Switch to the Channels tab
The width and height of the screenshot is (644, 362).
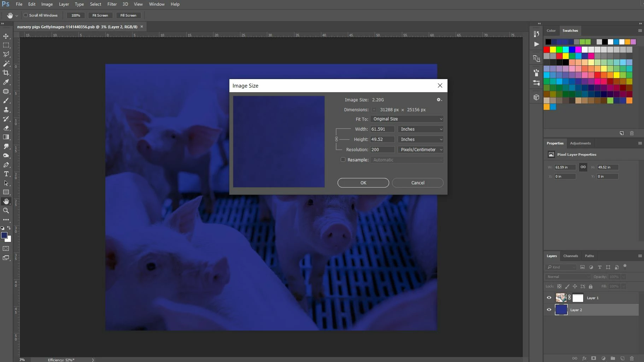570,256
